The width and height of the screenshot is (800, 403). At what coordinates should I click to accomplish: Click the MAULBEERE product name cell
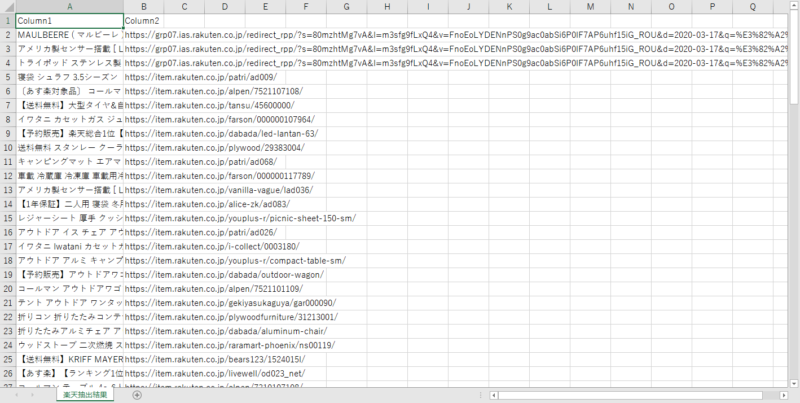point(69,34)
